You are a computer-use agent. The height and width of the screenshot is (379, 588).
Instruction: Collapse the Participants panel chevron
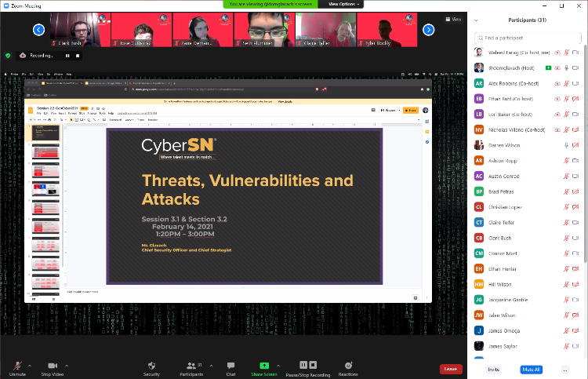point(476,20)
